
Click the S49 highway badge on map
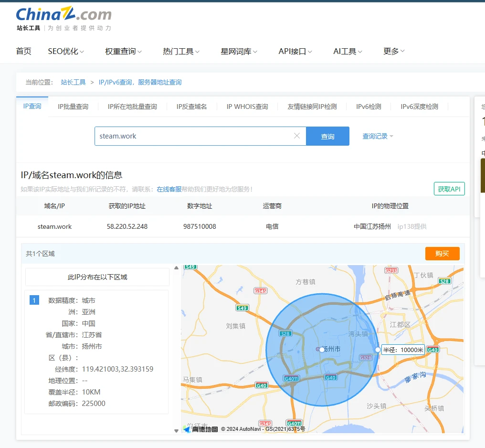(x=242, y=308)
